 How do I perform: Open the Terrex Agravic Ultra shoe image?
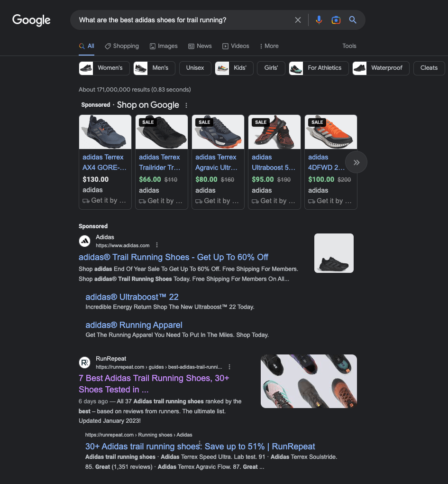pos(218,132)
